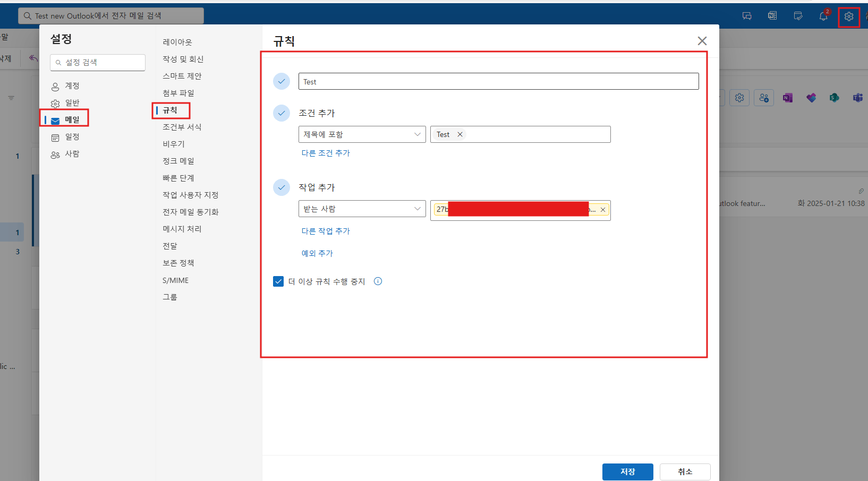Remove the Test keyword chip
Viewport: 868px width, 481px height.
click(460, 134)
